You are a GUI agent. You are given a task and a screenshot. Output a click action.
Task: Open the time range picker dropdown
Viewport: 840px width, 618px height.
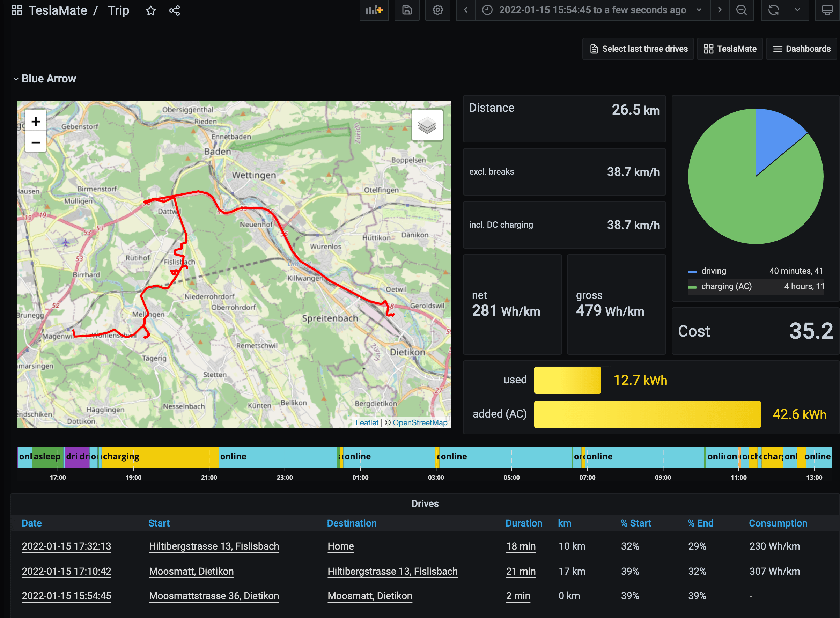[592, 10]
